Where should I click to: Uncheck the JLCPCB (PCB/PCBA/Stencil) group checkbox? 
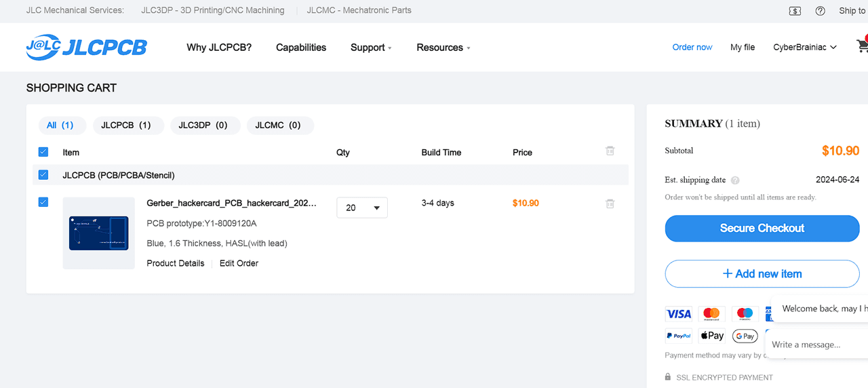[43, 175]
